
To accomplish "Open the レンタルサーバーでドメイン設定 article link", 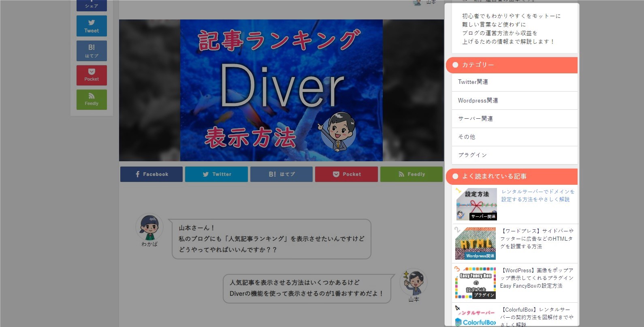I will [x=537, y=195].
